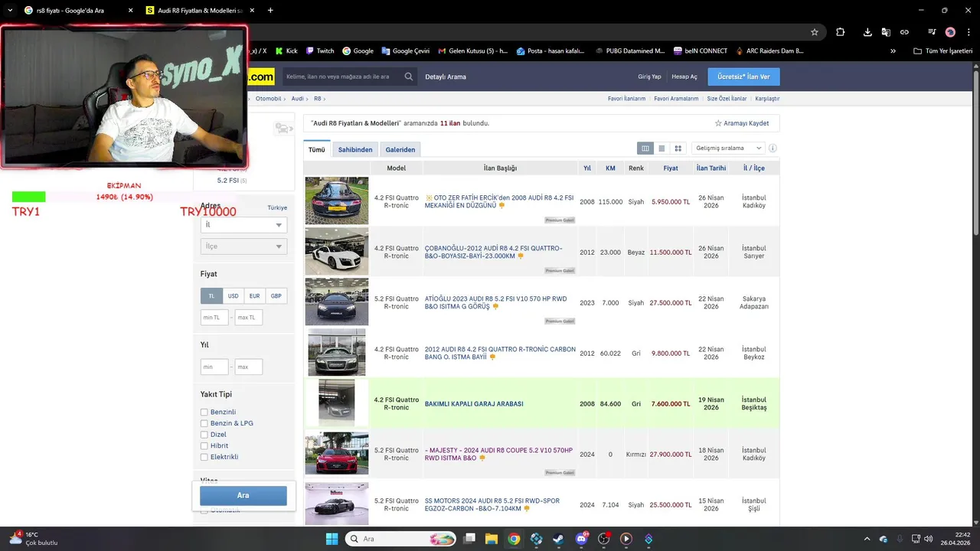The image size is (980, 551).
Task: Click the sorting info icon
Action: (773, 148)
